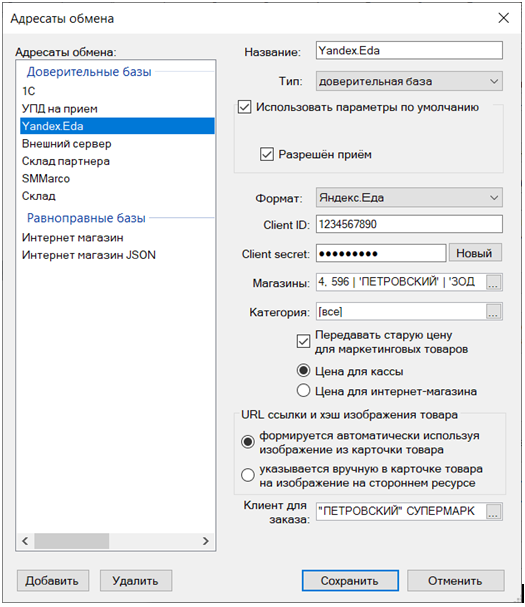This screenshot has width=525, height=607.
Task: Click right arrow of list scrollbar
Action: click(x=206, y=541)
